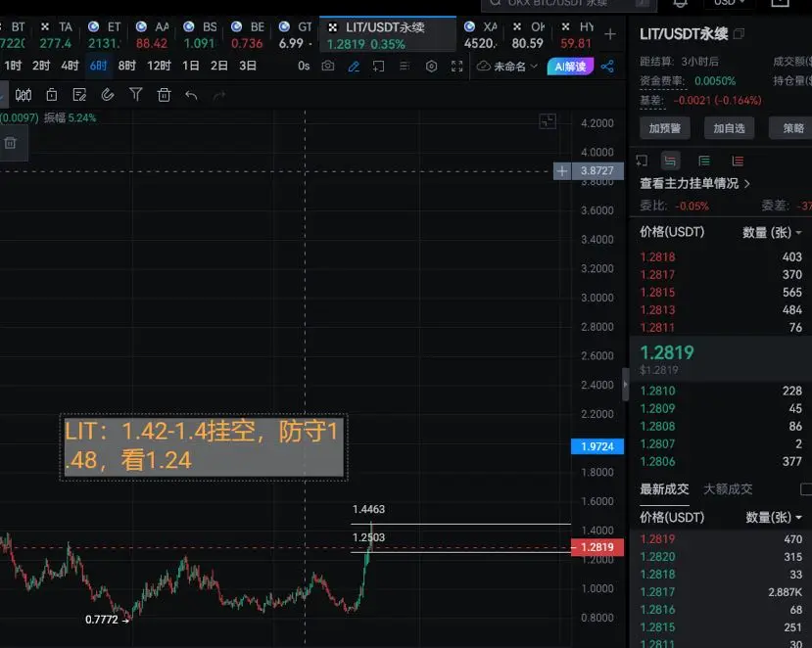Click bid price 1.2810 in order book
This screenshot has height=648, width=812.
657,391
